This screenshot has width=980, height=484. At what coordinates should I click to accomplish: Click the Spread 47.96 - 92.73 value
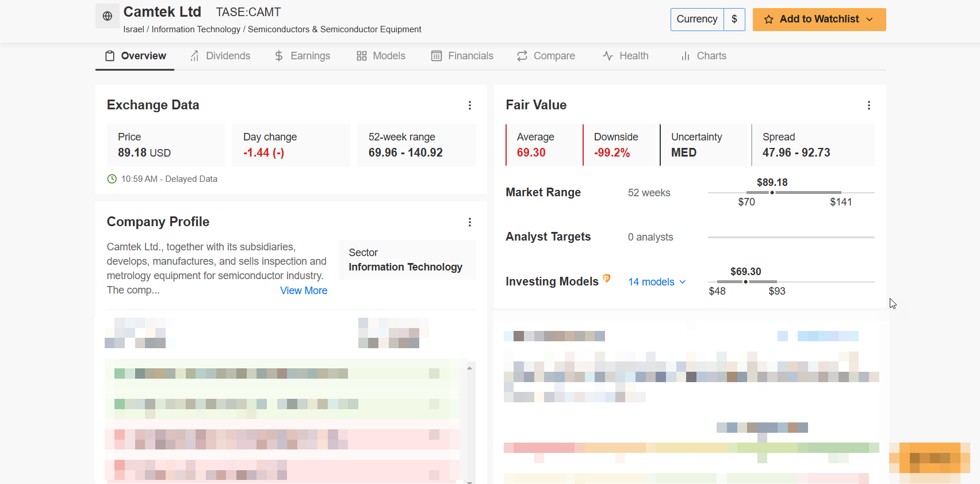point(797,153)
